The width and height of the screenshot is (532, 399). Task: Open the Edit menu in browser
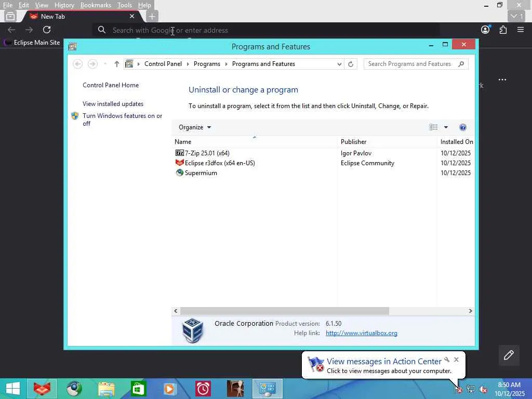pyautogui.click(x=24, y=5)
